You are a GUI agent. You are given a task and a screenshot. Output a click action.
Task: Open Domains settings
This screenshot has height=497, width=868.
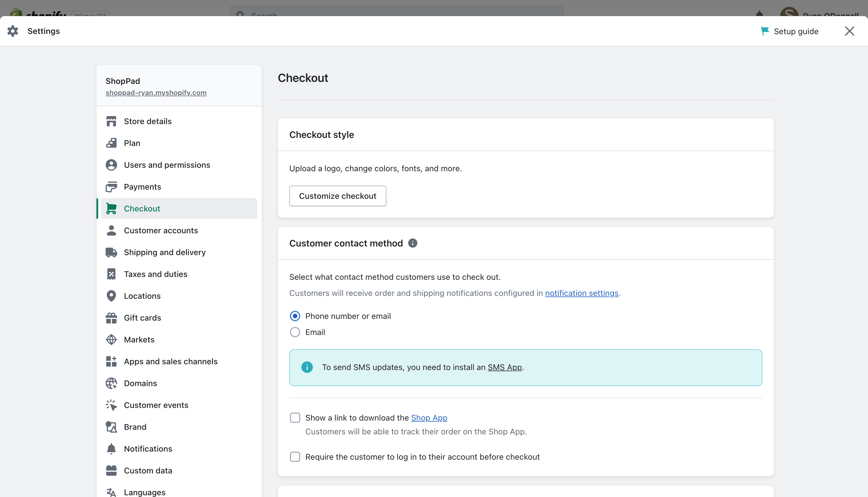179,384
